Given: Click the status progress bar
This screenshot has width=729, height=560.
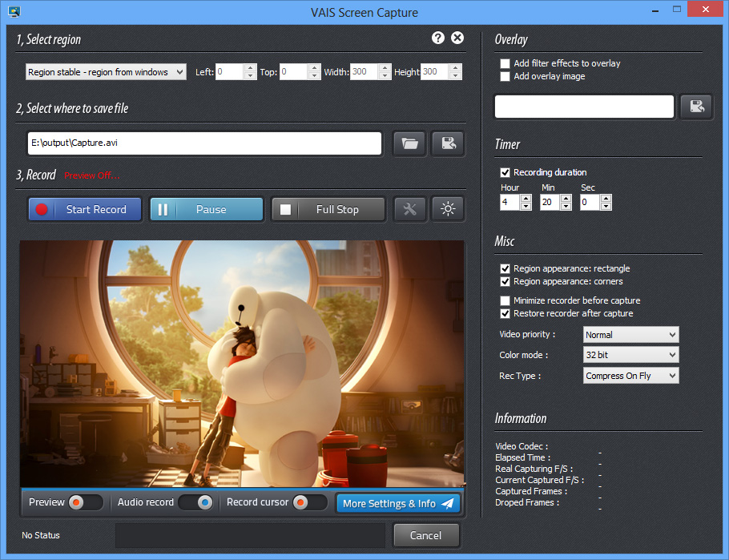Looking at the screenshot, I should (250, 535).
